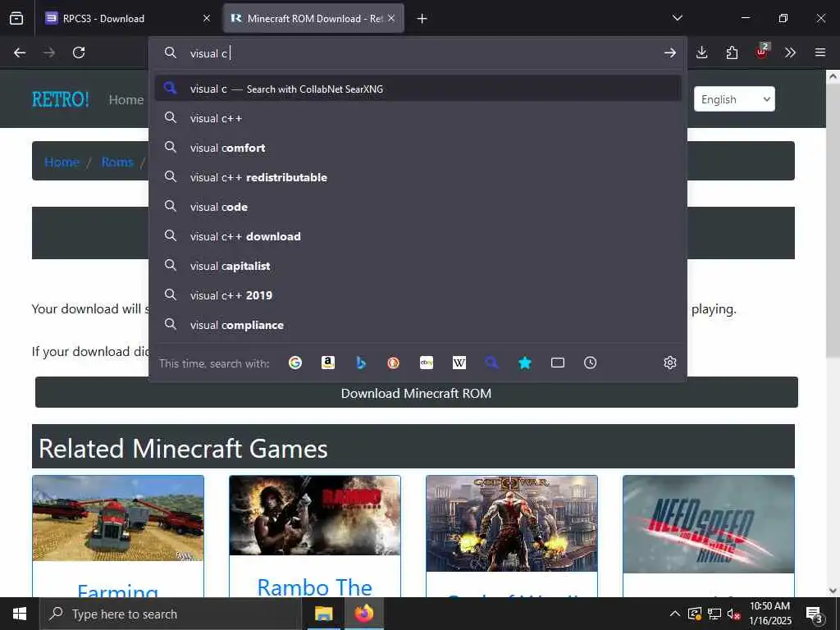Click Firefox icon in taskbar
The height and width of the screenshot is (630, 840).
(x=363, y=614)
